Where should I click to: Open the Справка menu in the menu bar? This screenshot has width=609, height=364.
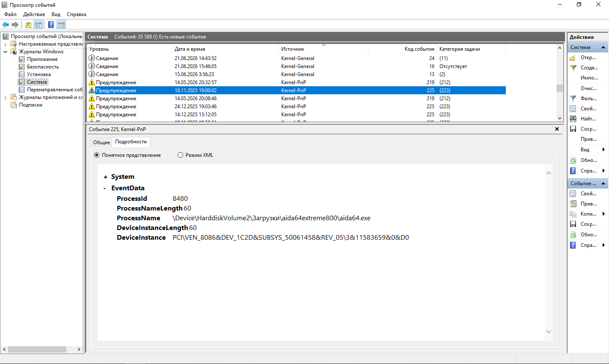[x=77, y=14]
